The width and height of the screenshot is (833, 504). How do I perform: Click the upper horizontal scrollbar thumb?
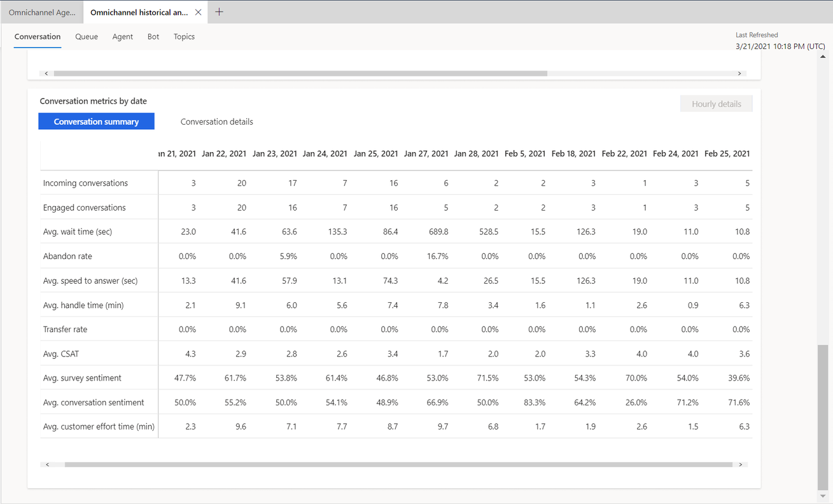(300, 74)
